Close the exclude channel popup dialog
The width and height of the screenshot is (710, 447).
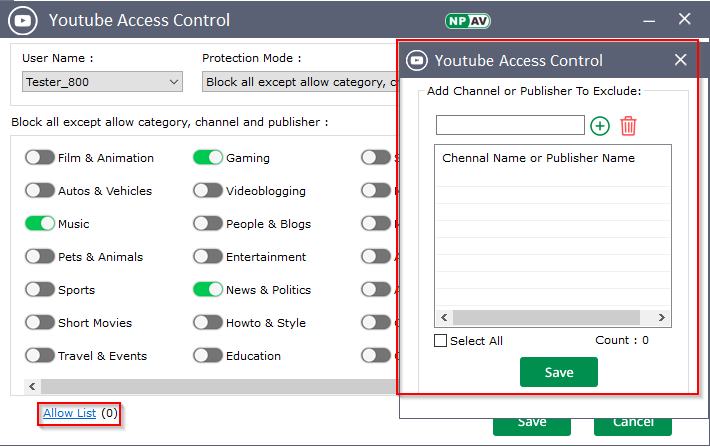point(680,60)
